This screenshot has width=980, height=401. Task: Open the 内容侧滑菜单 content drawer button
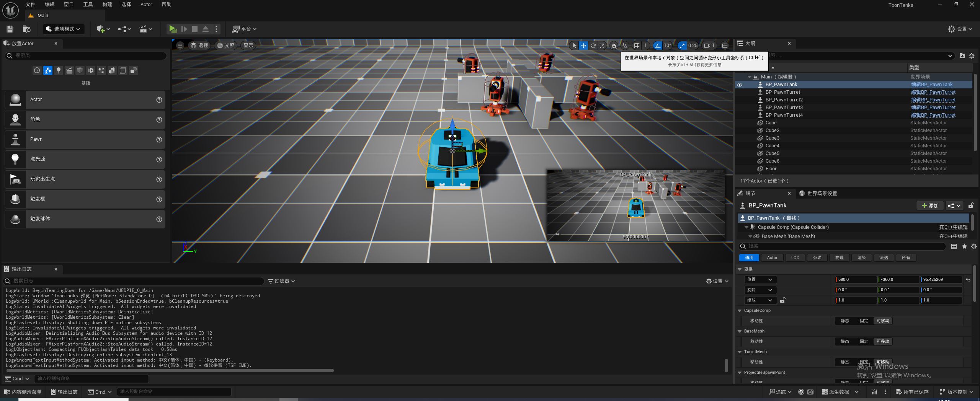click(x=23, y=392)
